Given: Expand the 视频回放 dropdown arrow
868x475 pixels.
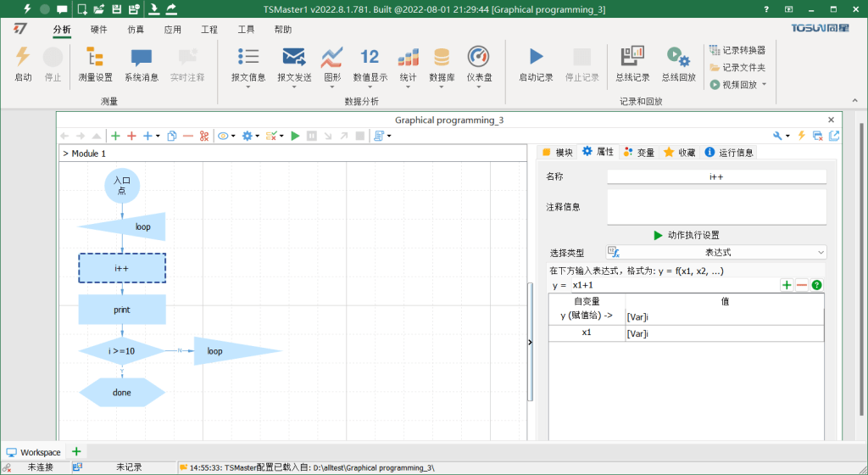Looking at the screenshot, I should [x=764, y=84].
